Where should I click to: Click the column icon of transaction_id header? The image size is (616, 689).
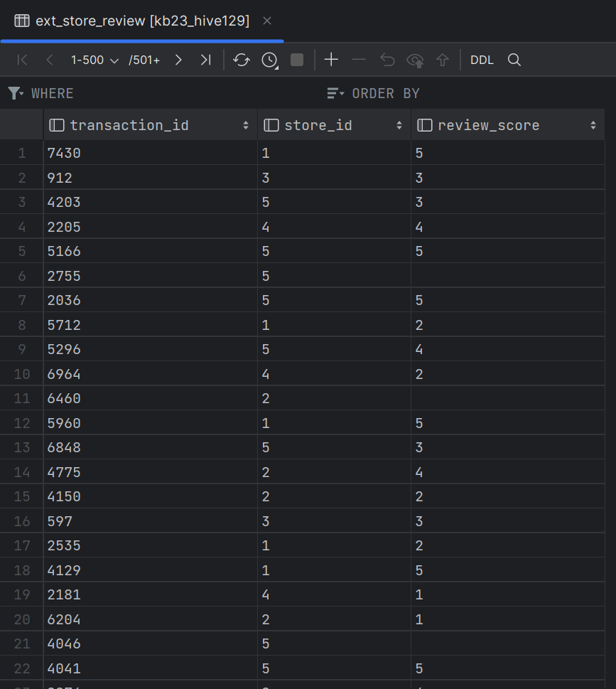click(57, 125)
